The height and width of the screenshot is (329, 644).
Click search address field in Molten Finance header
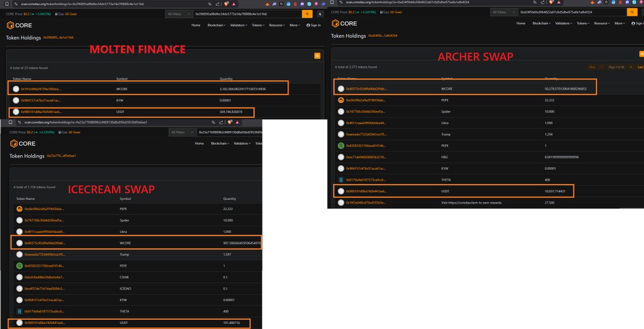pyautogui.click(x=248, y=14)
